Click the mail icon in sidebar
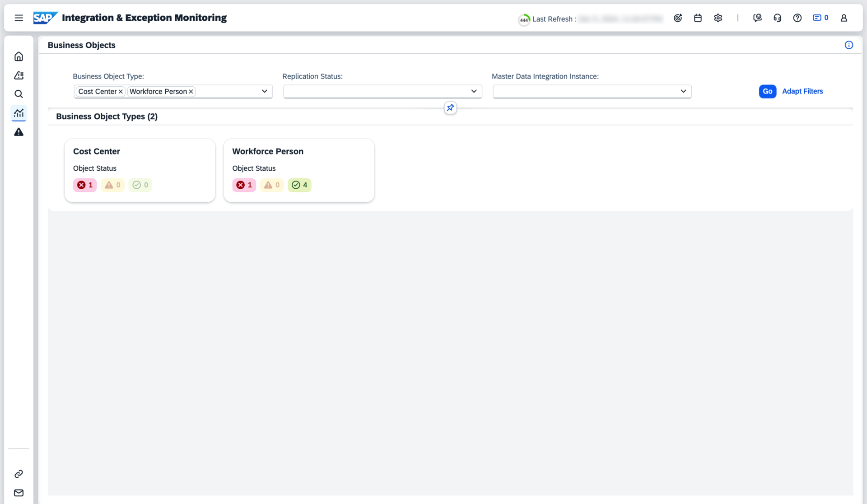The width and height of the screenshot is (867, 504). point(19,493)
